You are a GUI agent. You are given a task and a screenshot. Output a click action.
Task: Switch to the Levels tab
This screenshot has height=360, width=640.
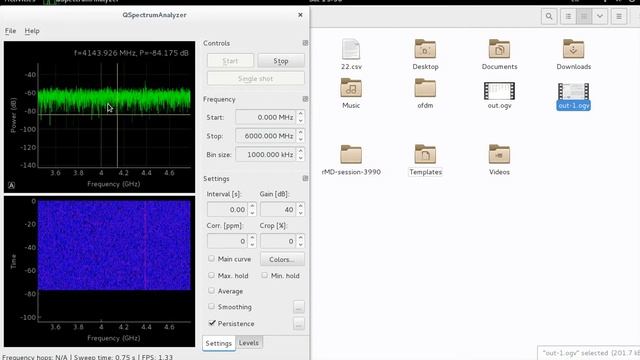[249, 343]
